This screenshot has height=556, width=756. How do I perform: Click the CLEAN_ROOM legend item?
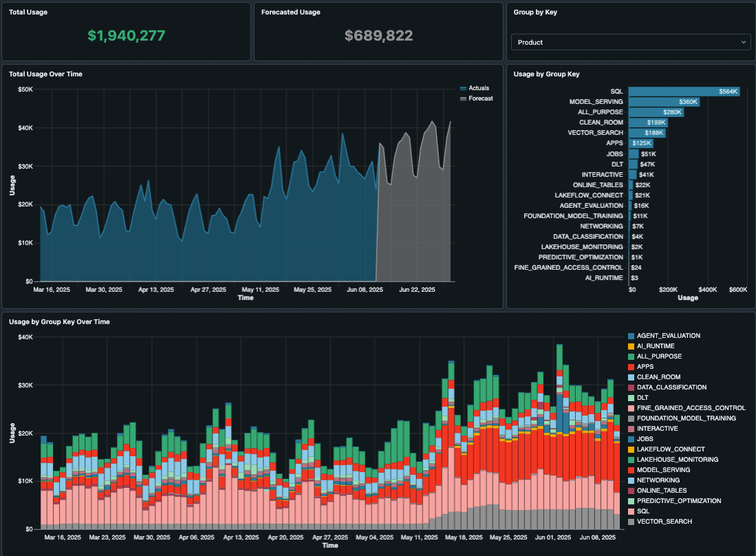[x=658, y=377]
